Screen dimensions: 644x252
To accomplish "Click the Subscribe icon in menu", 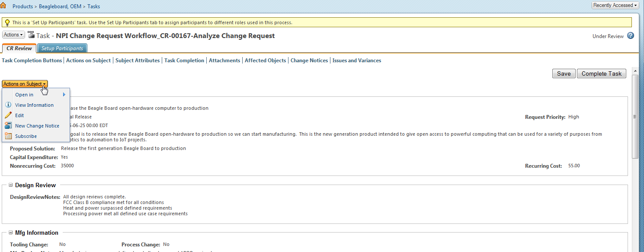I will (8, 136).
